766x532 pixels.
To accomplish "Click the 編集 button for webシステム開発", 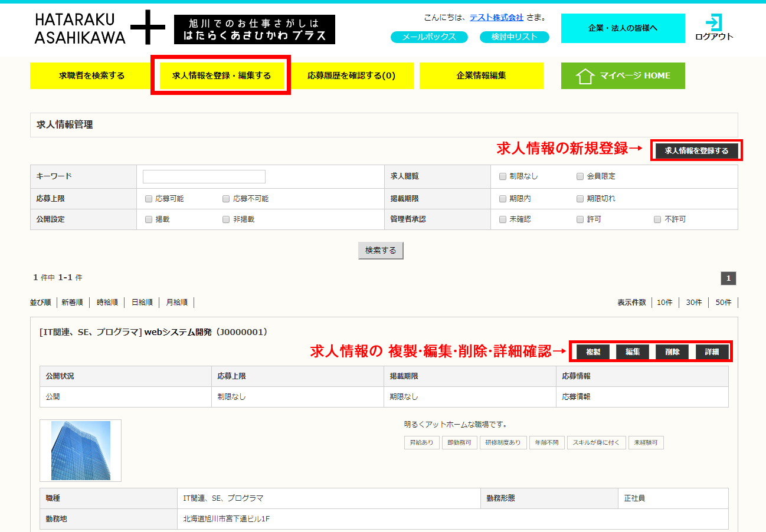I will [633, 352].
